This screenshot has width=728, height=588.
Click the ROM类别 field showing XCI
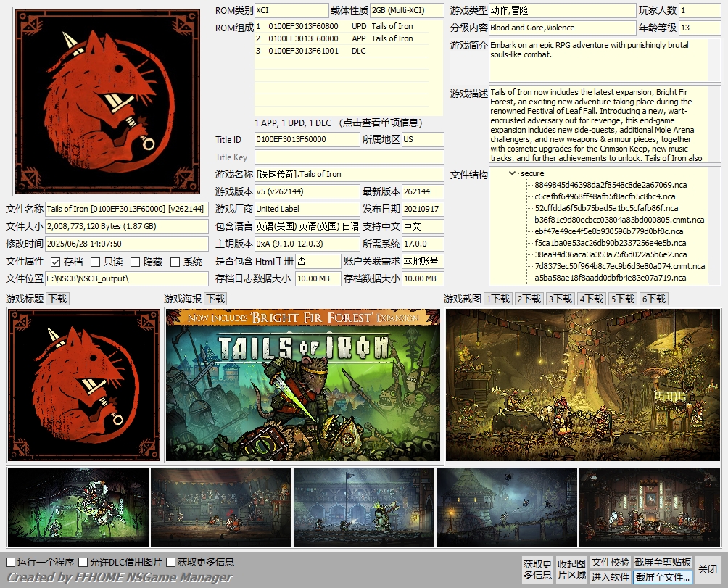click(291, 10)
